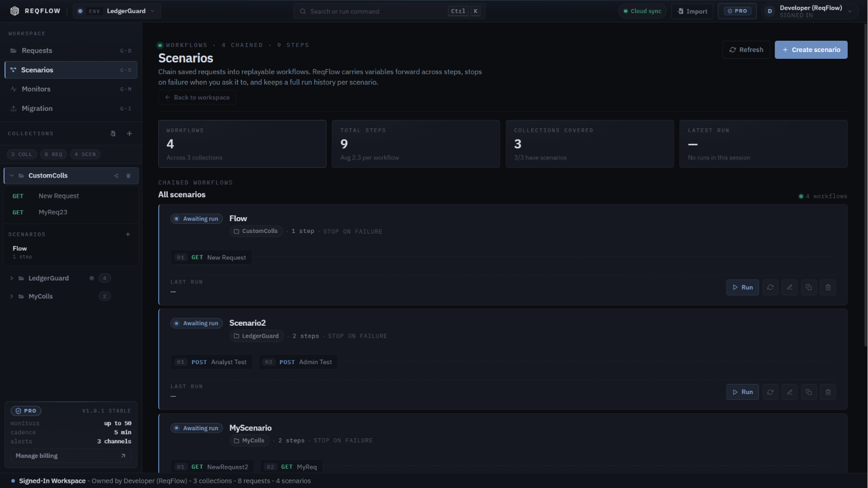Click the MyColls tag on MyScenario card

pos(249,441)
